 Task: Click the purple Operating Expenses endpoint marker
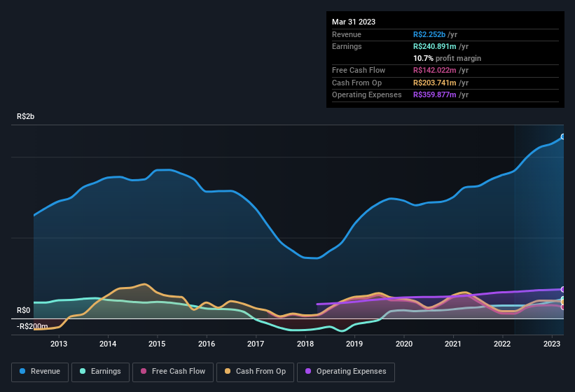(563, 289)
